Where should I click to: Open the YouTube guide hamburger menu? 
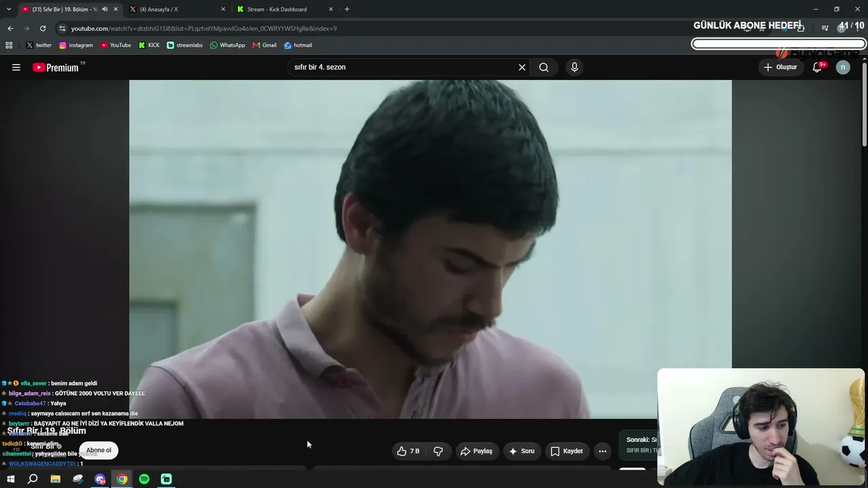tap(16, 67)
